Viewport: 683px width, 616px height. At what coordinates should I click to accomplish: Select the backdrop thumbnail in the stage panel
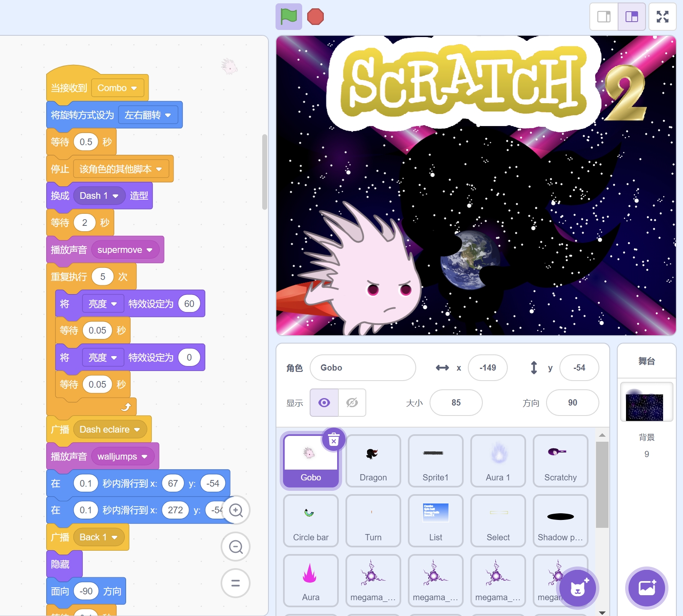point(646,402)
